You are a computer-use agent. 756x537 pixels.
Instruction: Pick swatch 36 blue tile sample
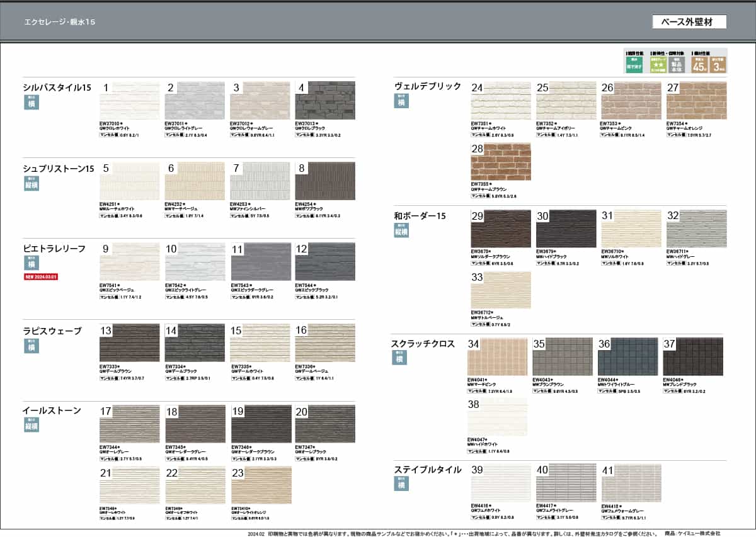[x=627, y=357]
